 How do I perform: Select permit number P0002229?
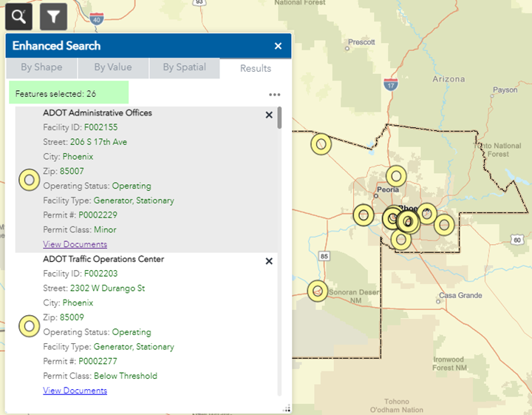click(x=98, y=215)
